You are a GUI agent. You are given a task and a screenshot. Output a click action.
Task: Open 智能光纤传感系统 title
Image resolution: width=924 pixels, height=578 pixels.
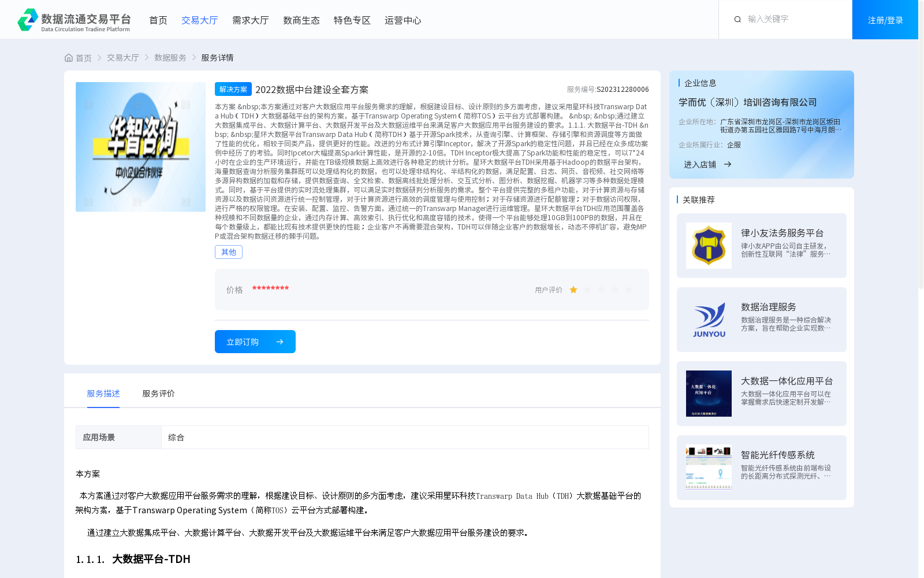(778, 455)
